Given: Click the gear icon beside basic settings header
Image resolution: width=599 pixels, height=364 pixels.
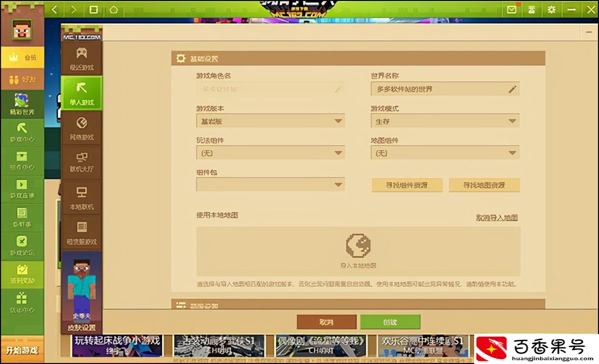Looking at the screenshot, I should [181, 58].
